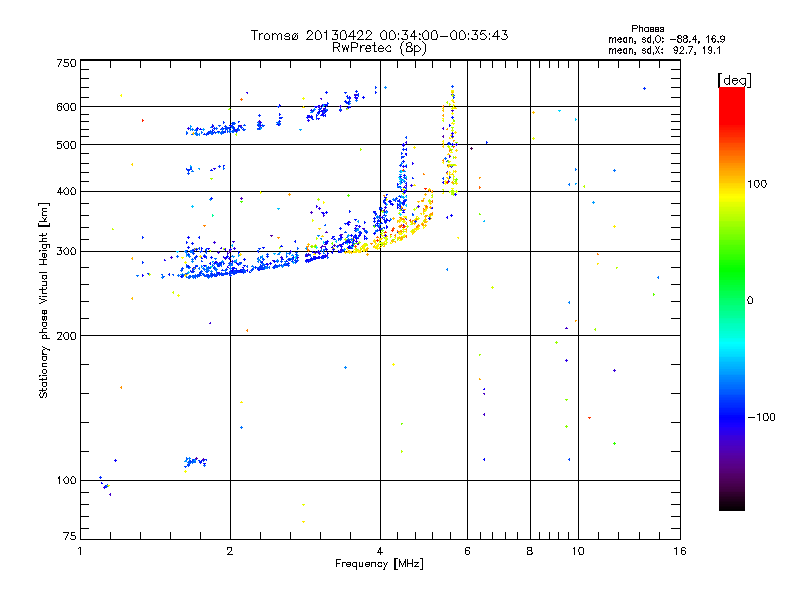Click the 'Stationary phase Virtual Height [km]' axis title
This screenshot has width=800, height=600.
coord(44,300)
